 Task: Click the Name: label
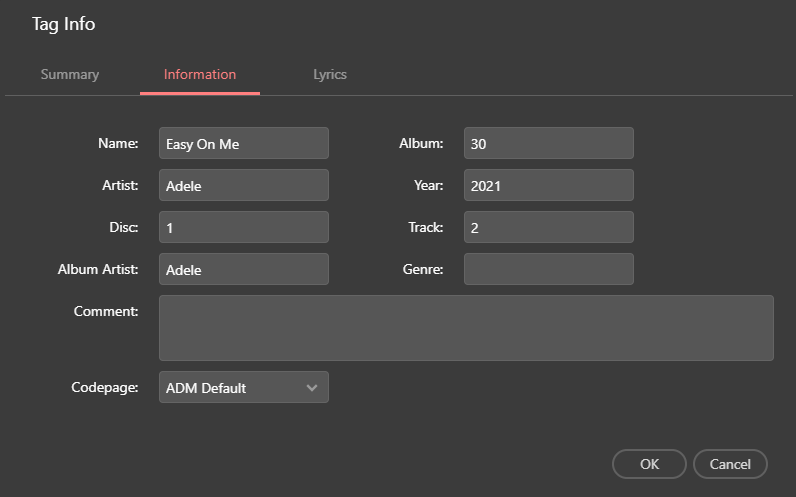point(118,144)
